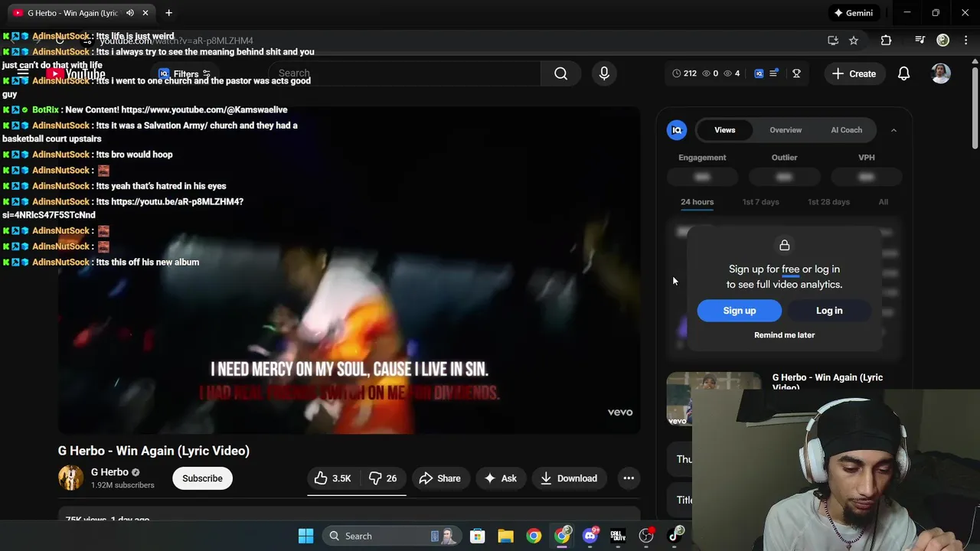Open the Chrome profile avatar in toolbar

click(x=943, y=41)
